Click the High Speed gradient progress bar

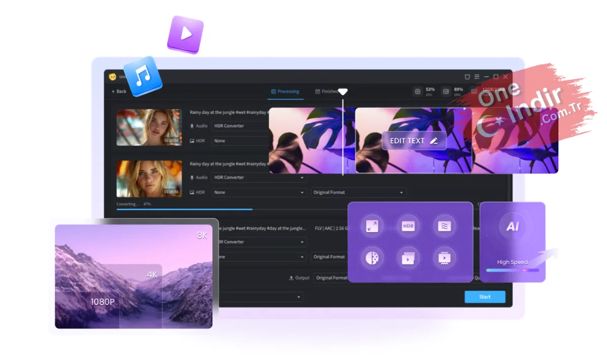512,270
